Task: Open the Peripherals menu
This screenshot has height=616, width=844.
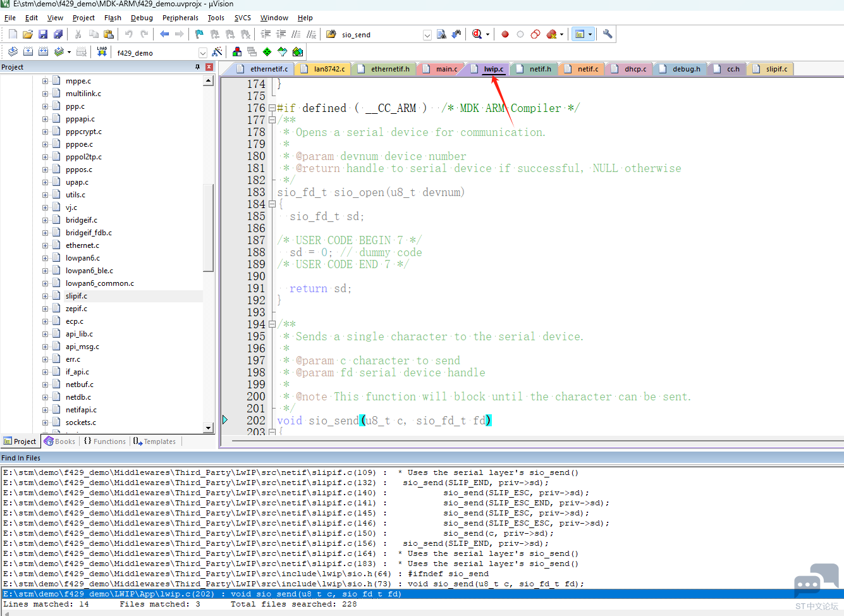Action: pos(180,18)
